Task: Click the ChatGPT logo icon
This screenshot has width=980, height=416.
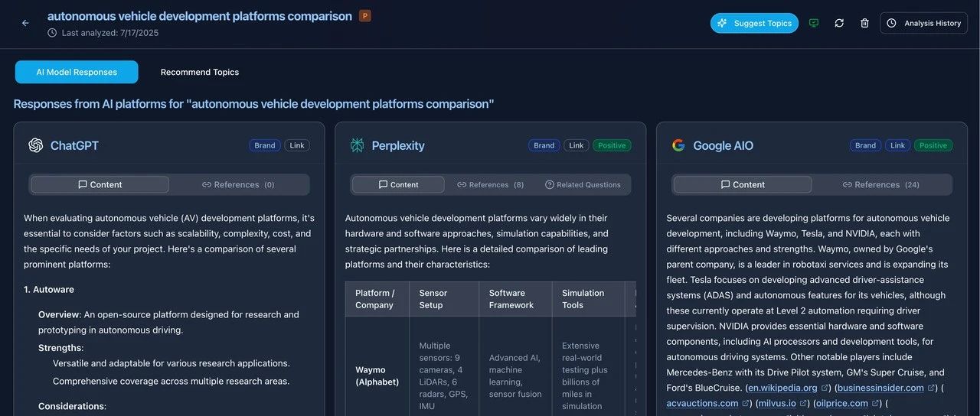Action: click(35, 145)
